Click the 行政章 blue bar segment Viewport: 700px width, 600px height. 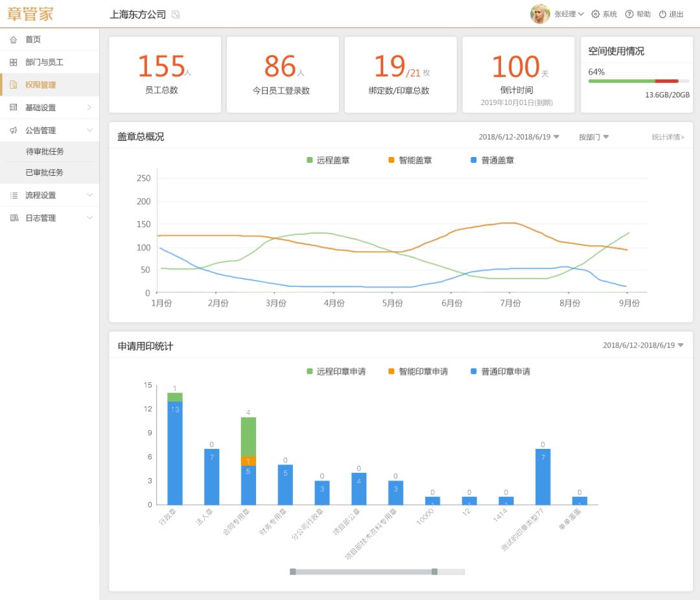click(175, 453)
